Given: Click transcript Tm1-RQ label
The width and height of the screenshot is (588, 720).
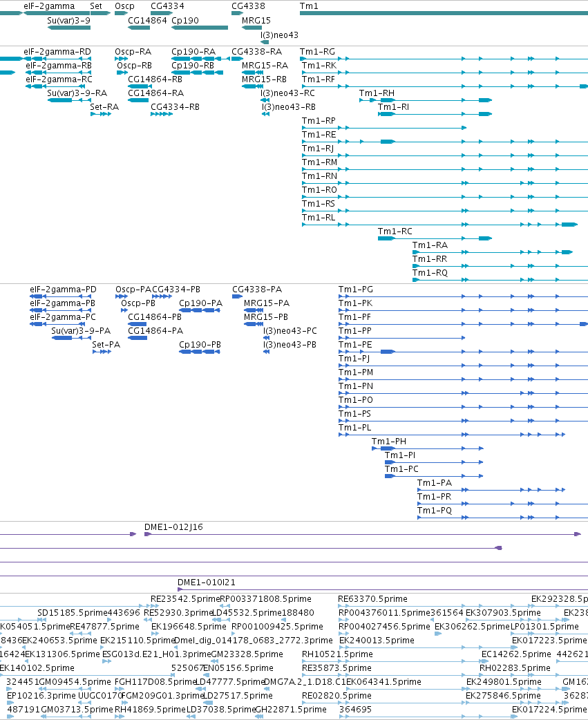Looking at the screenshot, I should [430, 273].
